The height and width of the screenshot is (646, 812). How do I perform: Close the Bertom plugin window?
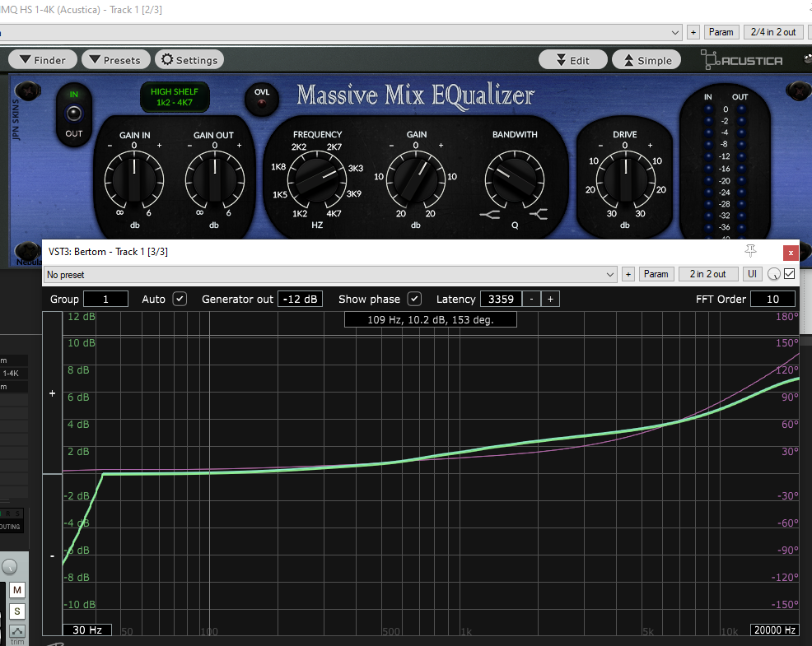pyautogui.click(x=791, y=253)
